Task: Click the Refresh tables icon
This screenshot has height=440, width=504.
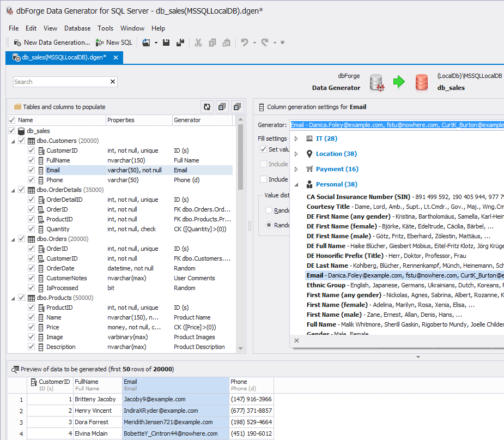Action: [207, 107]
